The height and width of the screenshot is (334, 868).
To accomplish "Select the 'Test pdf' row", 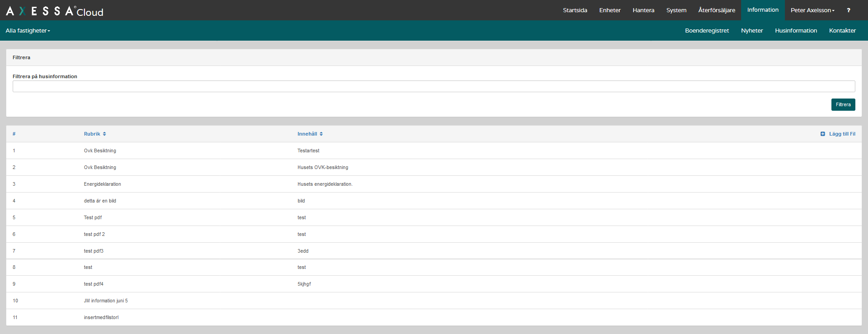I will (x=434, y=217).
